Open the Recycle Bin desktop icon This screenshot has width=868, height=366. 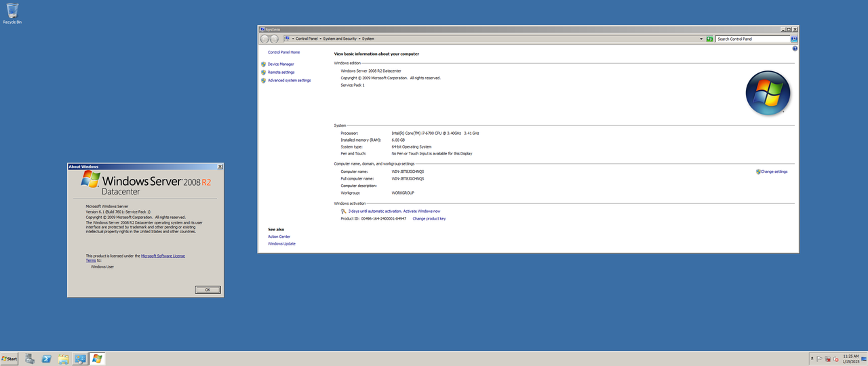tap(12, 13)
